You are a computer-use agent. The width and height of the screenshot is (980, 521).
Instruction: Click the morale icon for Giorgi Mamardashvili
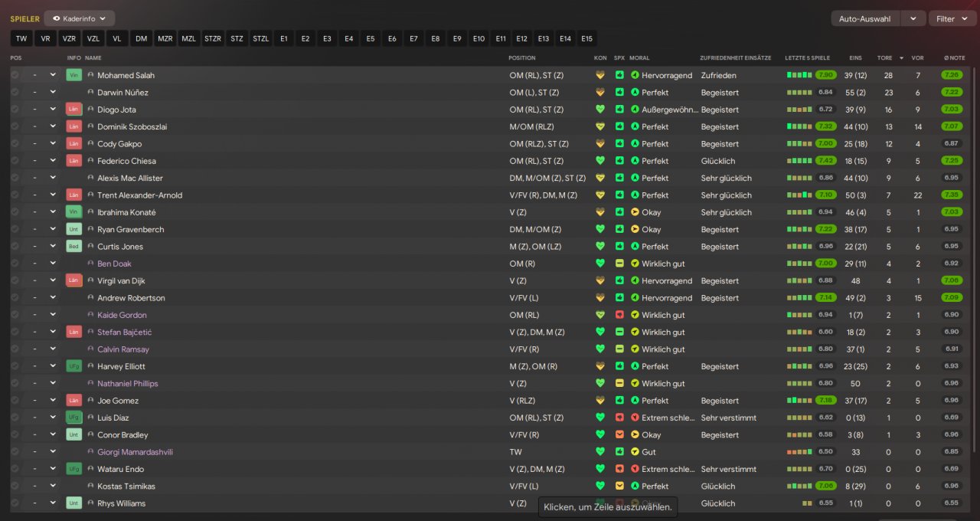pos(635,452)
